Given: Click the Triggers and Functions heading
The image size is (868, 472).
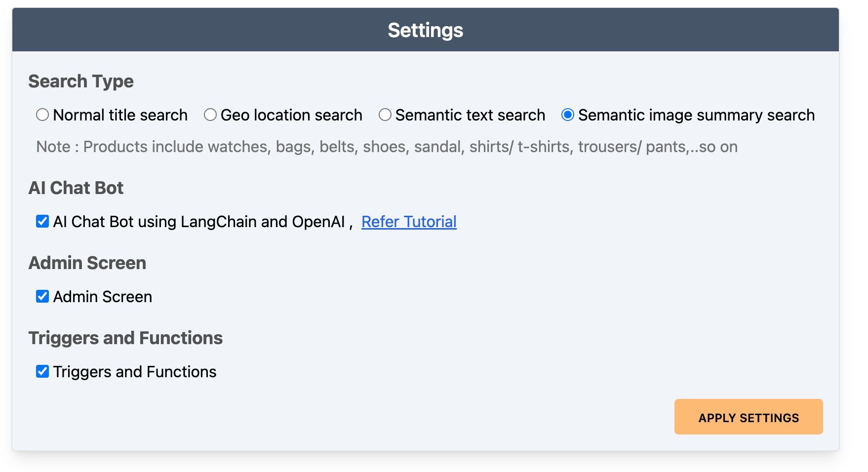Looking at the screenshot, I should click(126, 338).
